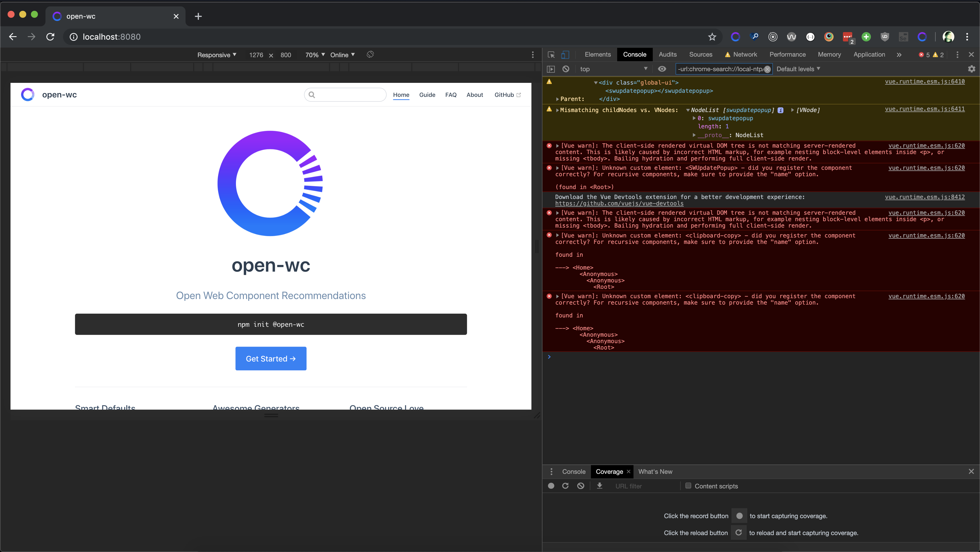Click the create live expression eye icon
The height and width of the screenshot is (552, 980).
(662, 69)
